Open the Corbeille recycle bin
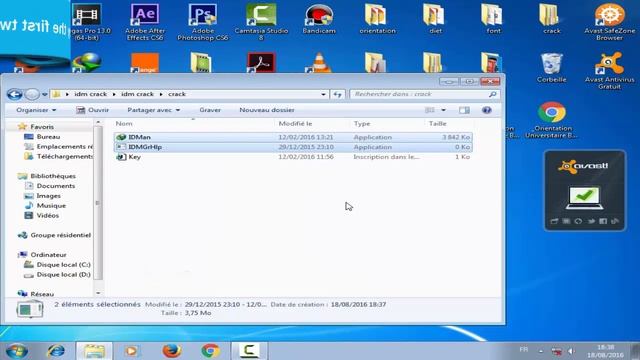640x360 pixels. pyautogui.click(x=551, y=68)
